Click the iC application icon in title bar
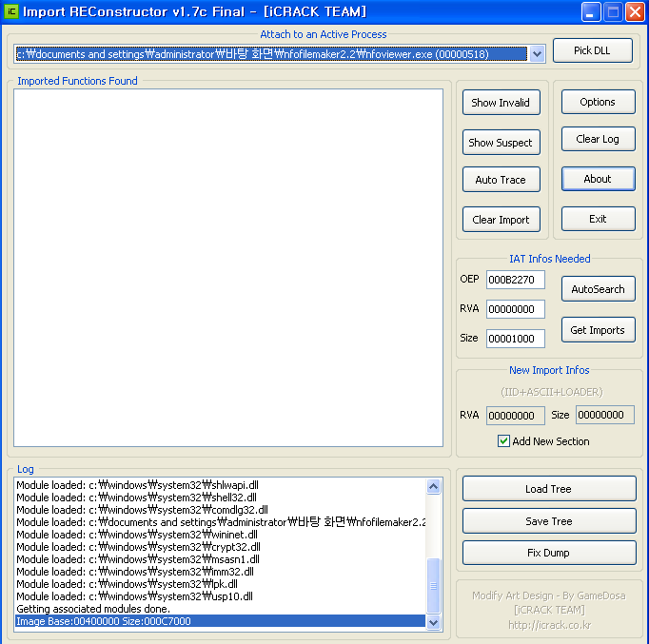 pyautogui.click(x=11, y=11)
